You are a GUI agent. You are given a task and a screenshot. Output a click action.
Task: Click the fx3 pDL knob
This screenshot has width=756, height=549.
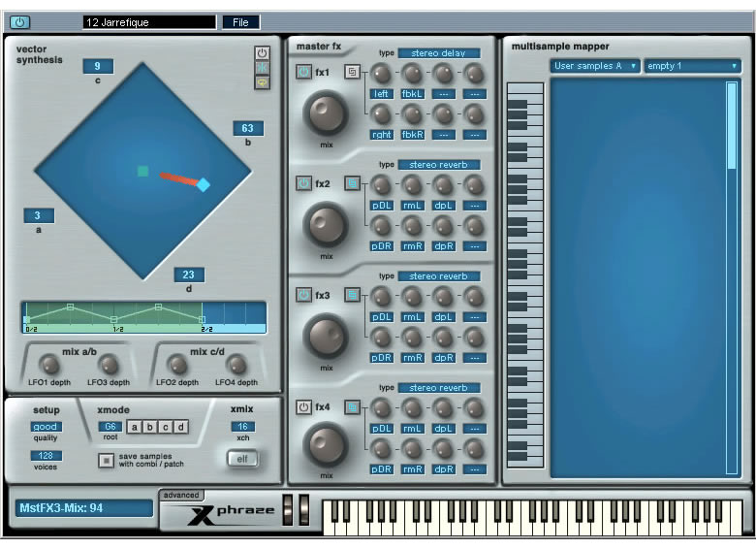pos(381,297)
